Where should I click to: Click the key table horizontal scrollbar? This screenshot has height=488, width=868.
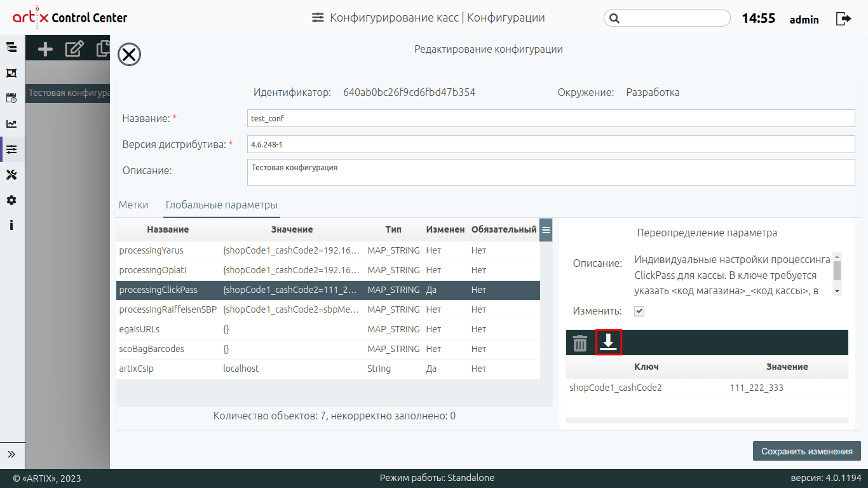[x=707, y=421]
